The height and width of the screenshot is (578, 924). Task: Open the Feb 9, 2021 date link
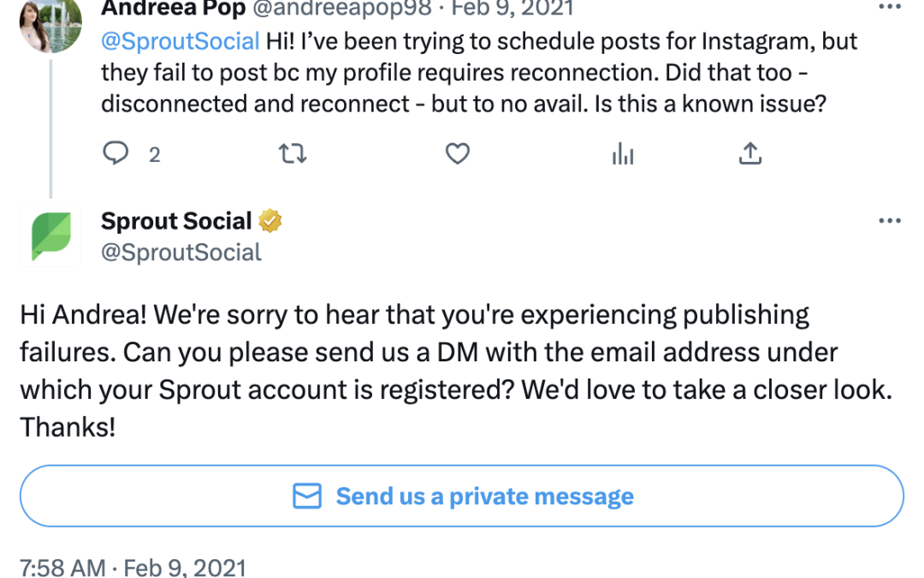pos(512,9)
